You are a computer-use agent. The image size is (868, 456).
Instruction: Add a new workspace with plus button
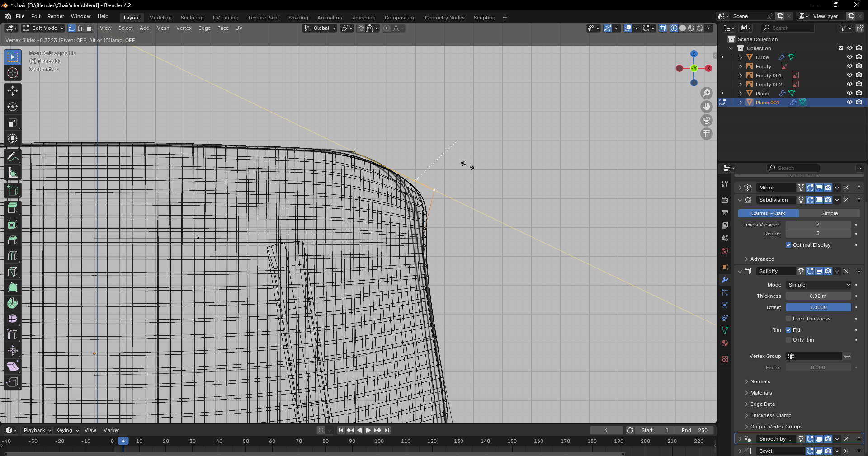[x=505, y=18]
